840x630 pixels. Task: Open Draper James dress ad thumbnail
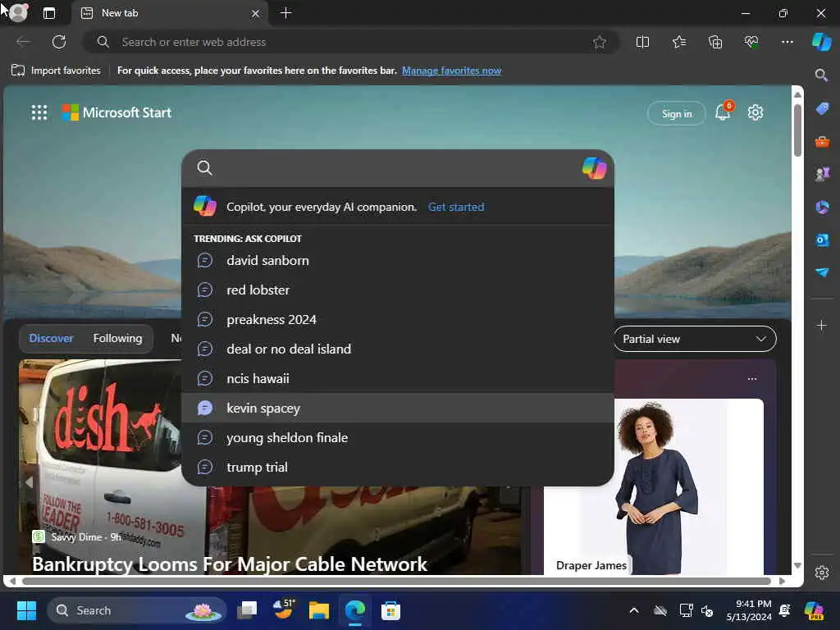tap(654, 486)
